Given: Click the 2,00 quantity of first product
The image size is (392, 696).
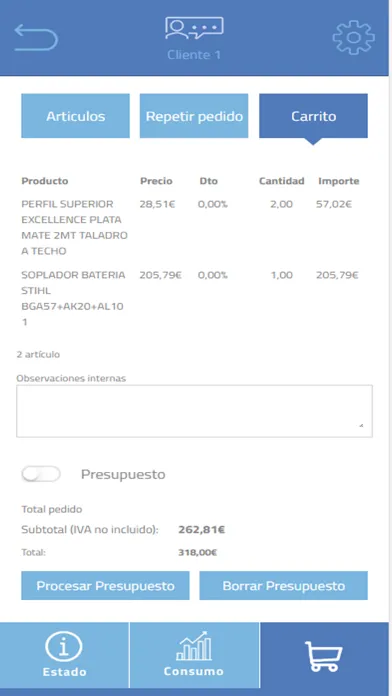Looking at the screenshot, I should click(281, 204).
